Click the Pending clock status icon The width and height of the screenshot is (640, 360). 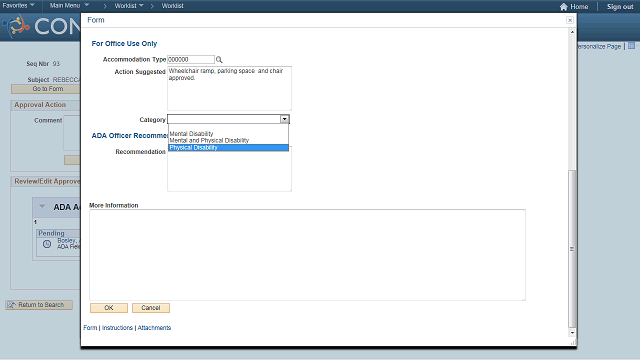tap(47, 244)
